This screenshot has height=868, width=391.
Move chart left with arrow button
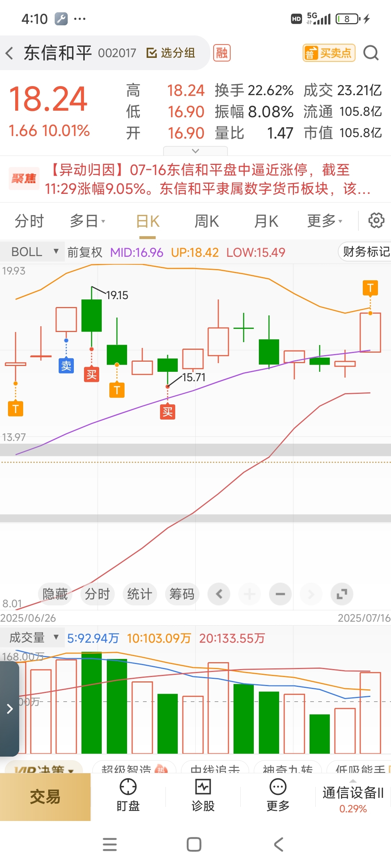[x=219, y=594]
